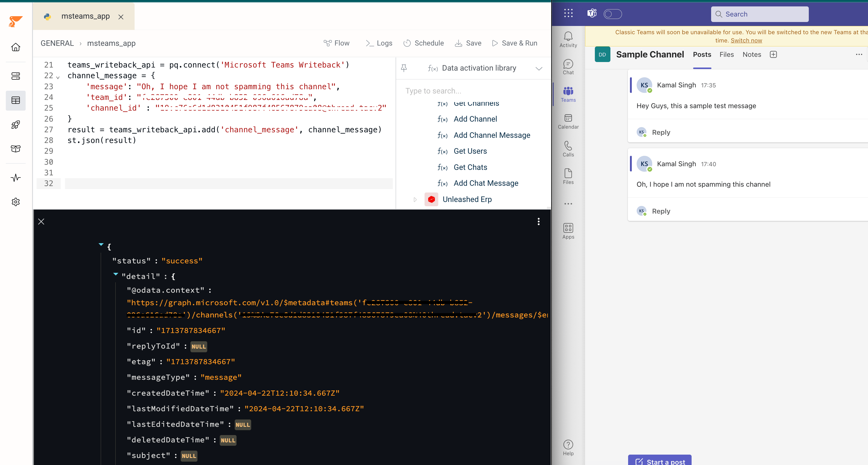The width and height of the screenshot is (868, 465).
Task: Open Help in Teams sidebar
Action: tap(568, 448)
